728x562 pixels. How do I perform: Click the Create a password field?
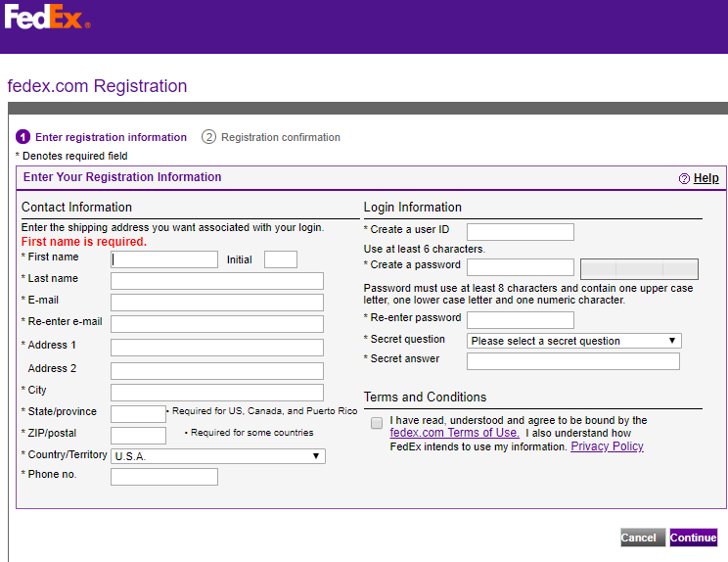tap(521, 267)
